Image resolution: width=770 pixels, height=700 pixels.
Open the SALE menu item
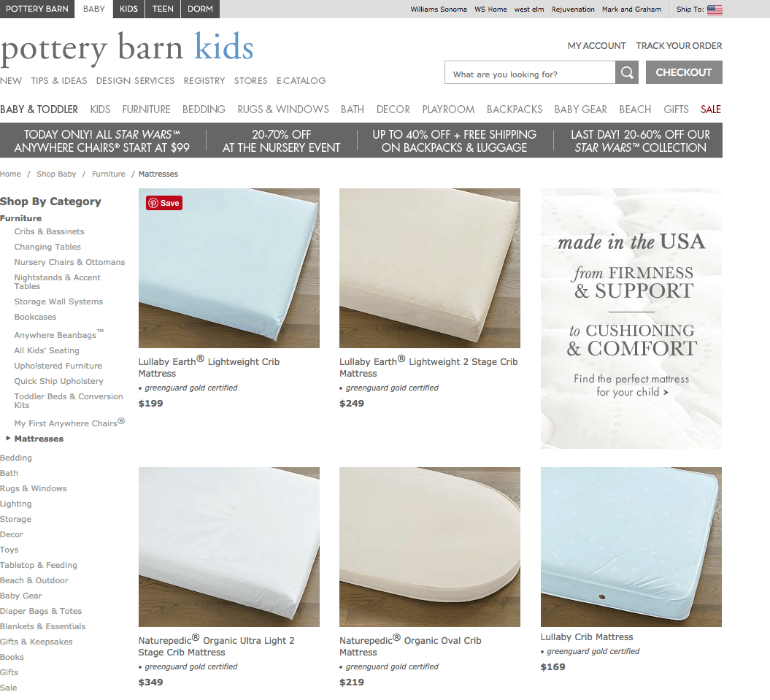tap(711, 109)
